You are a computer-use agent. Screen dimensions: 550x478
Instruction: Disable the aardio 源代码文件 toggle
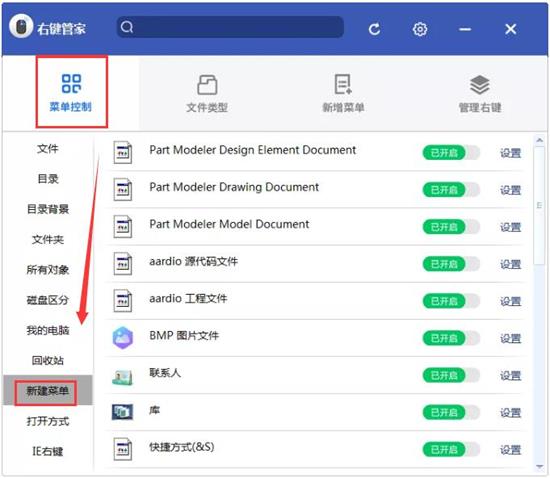(x=451, y=264)
